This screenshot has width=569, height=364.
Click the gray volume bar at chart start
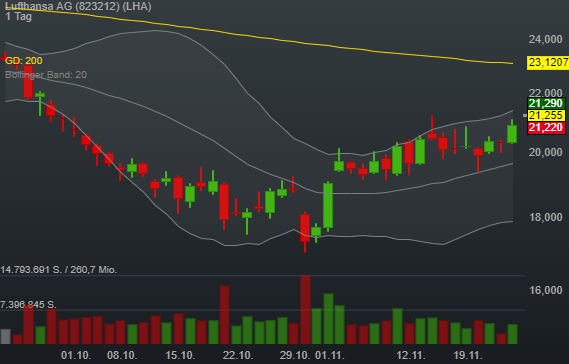click(5, 336)
